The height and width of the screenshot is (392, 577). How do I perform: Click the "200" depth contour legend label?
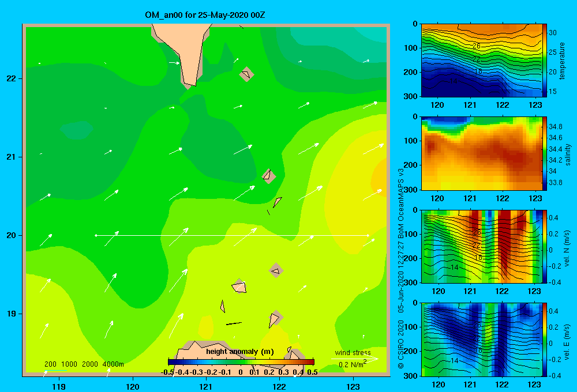50,364
